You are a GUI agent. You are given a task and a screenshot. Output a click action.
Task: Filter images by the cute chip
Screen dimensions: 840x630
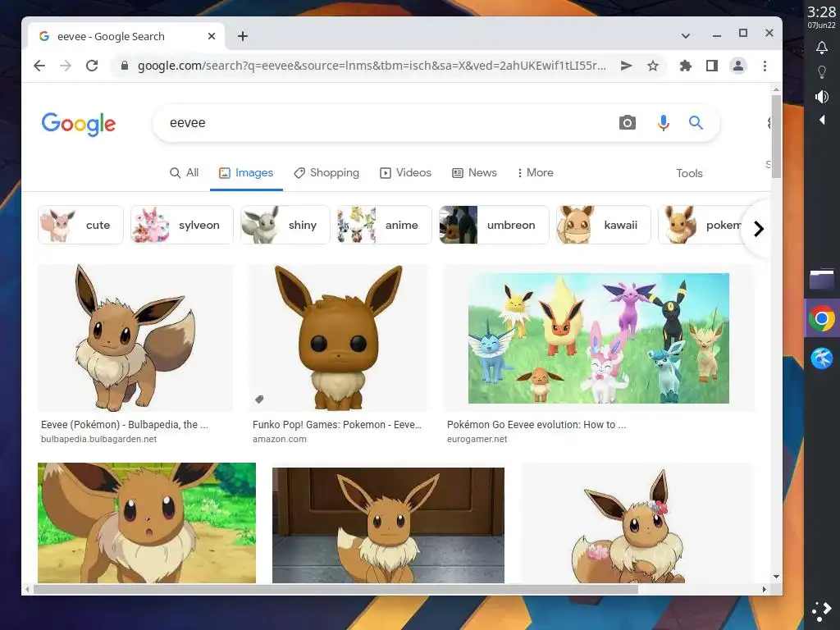click(81, 225)
